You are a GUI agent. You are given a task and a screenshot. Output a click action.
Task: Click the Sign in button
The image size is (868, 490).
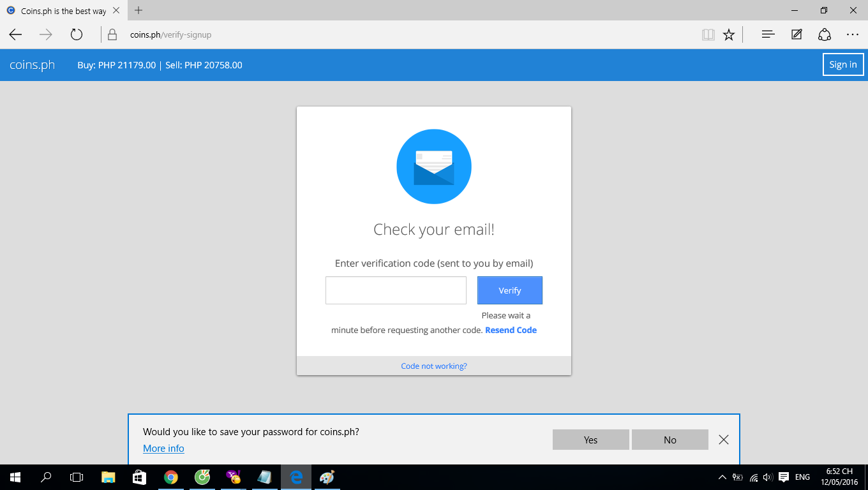843,64
